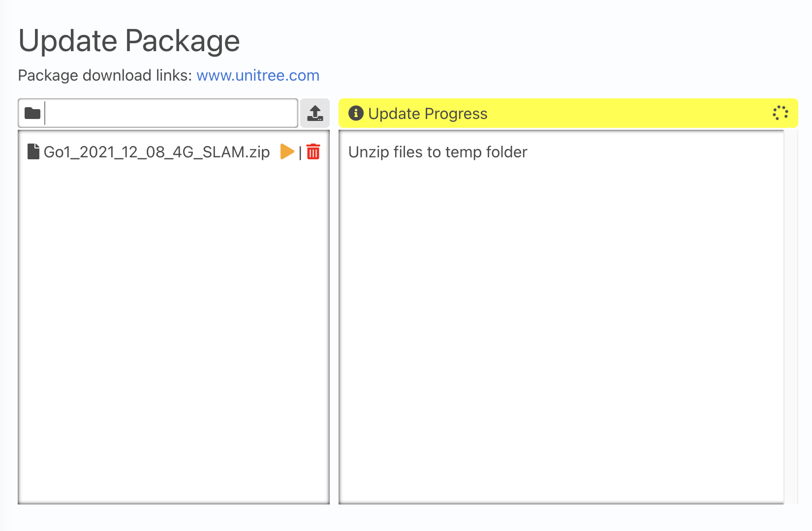This screenshot has height=531, width=812.
Task: Click the separator between play and trash icons
Action: (300, 152)
